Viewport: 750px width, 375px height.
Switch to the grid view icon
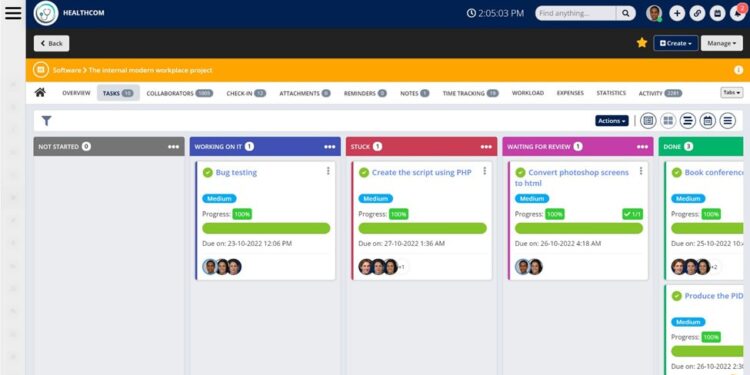pos(668,121)
